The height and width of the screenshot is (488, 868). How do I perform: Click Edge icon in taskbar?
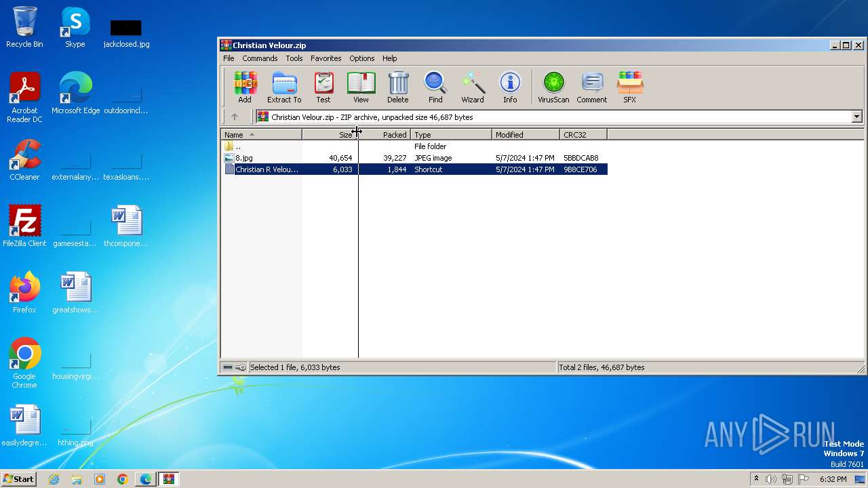coord(146,479)
